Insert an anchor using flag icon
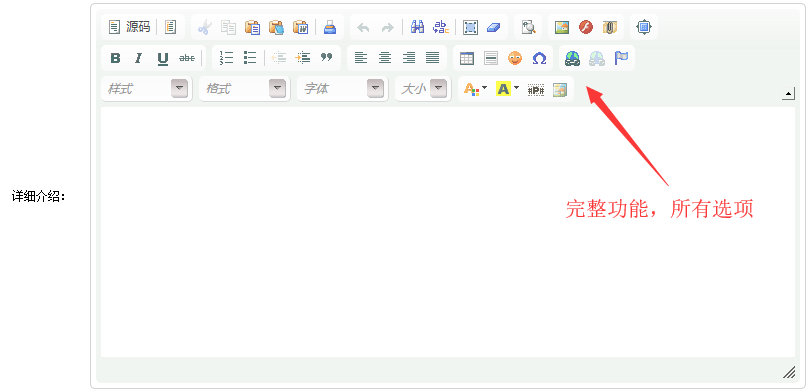 click(621, 58)
